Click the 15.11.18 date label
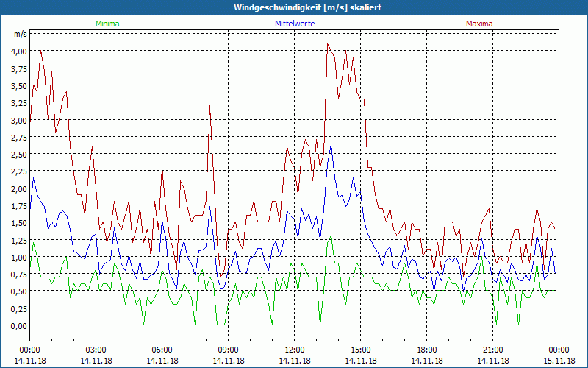588x368 pixels. point(558,361)
